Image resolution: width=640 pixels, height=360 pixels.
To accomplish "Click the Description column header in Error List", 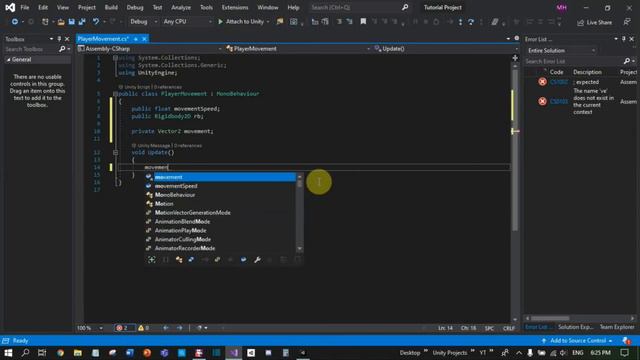I will 587,72.
